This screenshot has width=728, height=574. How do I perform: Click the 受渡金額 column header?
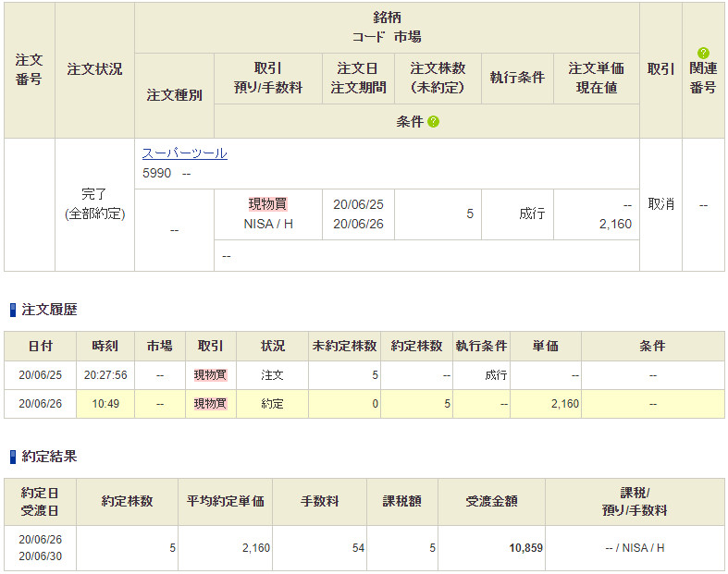coord(491,501)
